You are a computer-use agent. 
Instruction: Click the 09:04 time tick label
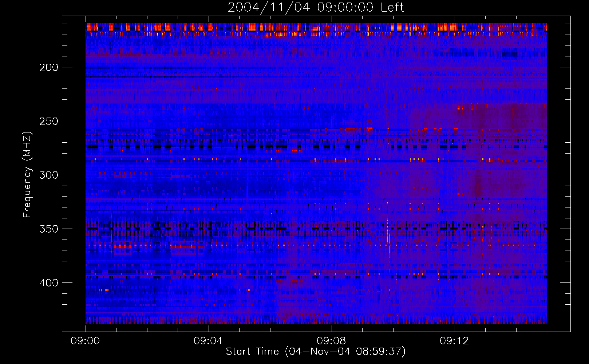tap(208, 341)
